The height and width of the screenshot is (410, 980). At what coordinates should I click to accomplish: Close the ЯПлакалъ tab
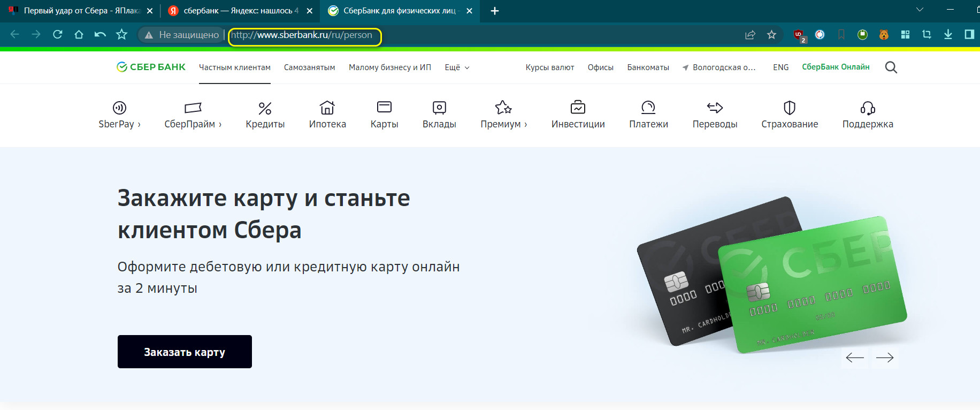(150, 11)
